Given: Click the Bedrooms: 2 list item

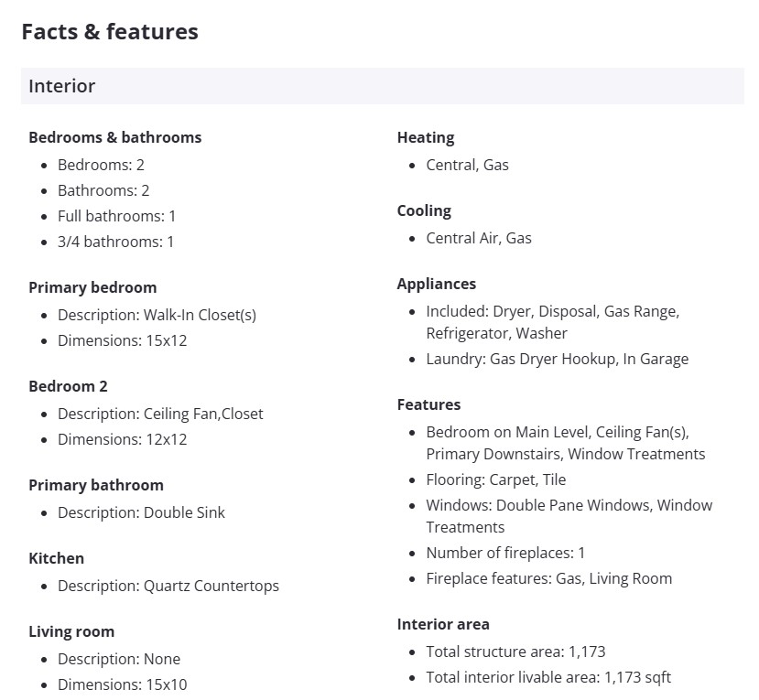Looking at the screenshot, I should [101, 165].
